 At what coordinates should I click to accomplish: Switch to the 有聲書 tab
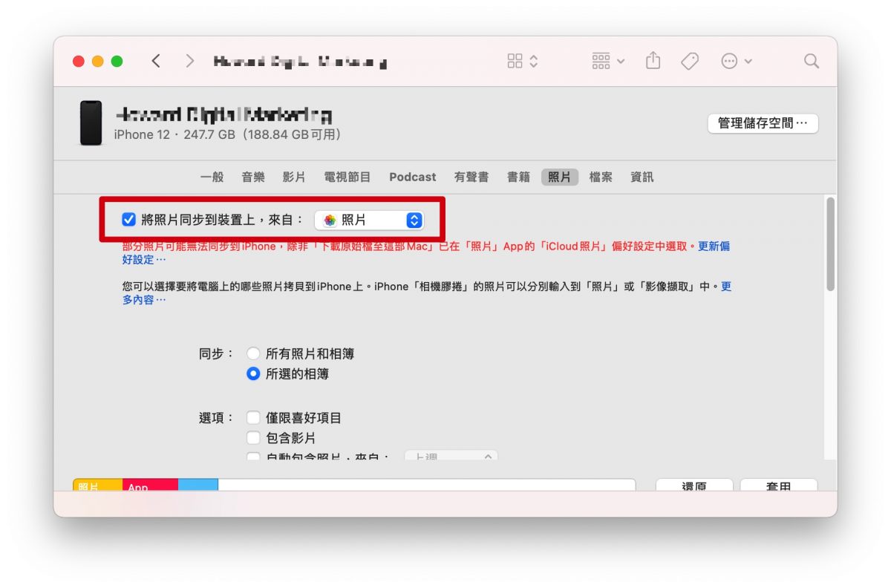pos(471,177)
